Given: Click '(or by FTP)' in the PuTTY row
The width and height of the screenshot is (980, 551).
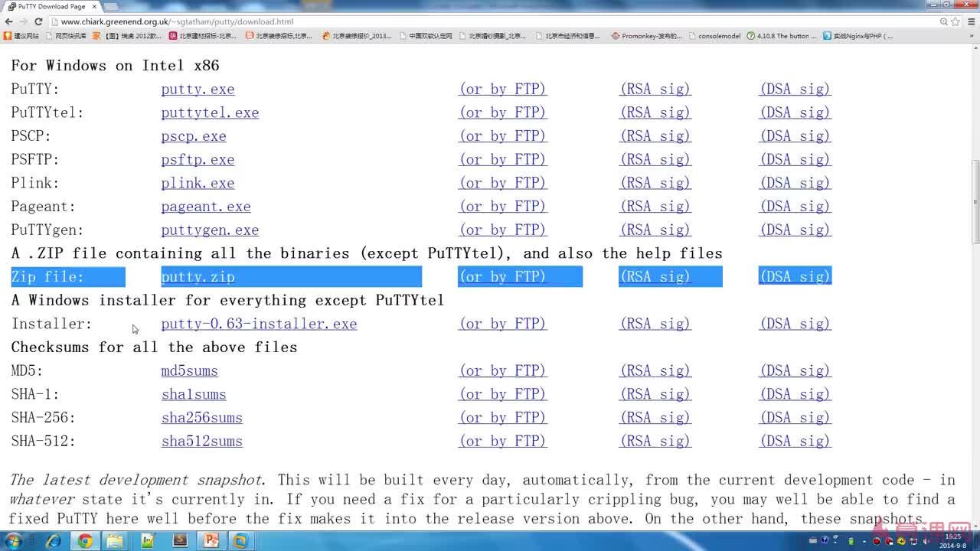Looking at the screenshot, I should pos(502,90).
